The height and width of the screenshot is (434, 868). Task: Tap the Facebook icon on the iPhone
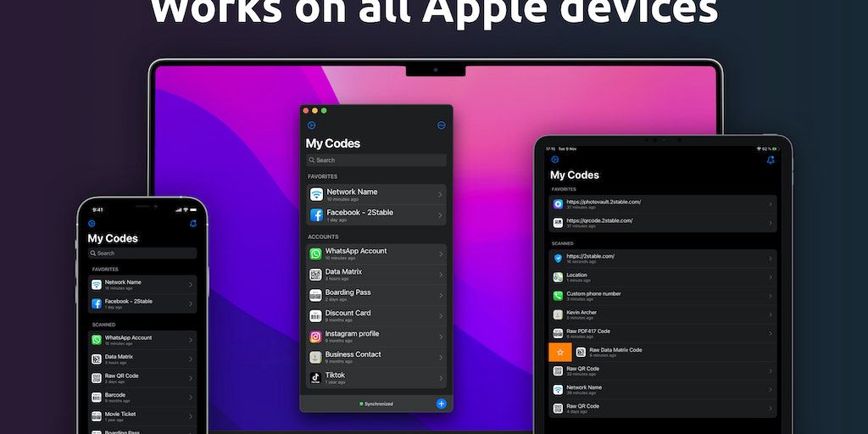97,303
